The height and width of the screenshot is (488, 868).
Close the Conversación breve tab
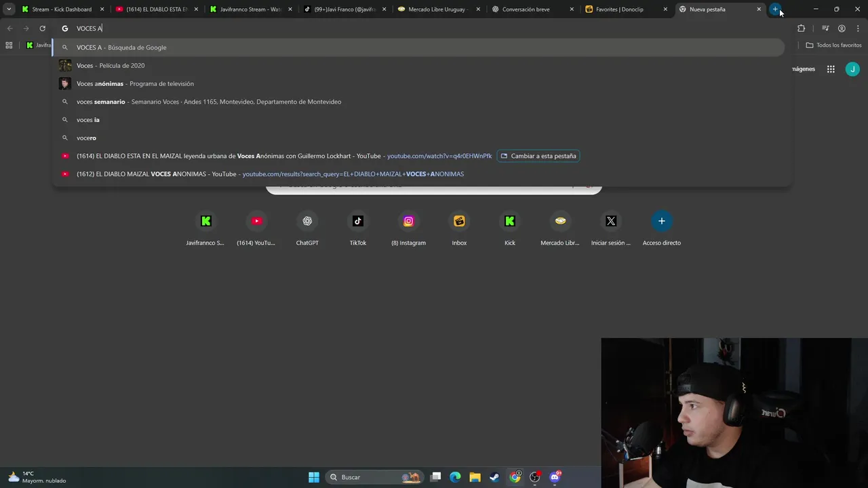pos(571,9)
